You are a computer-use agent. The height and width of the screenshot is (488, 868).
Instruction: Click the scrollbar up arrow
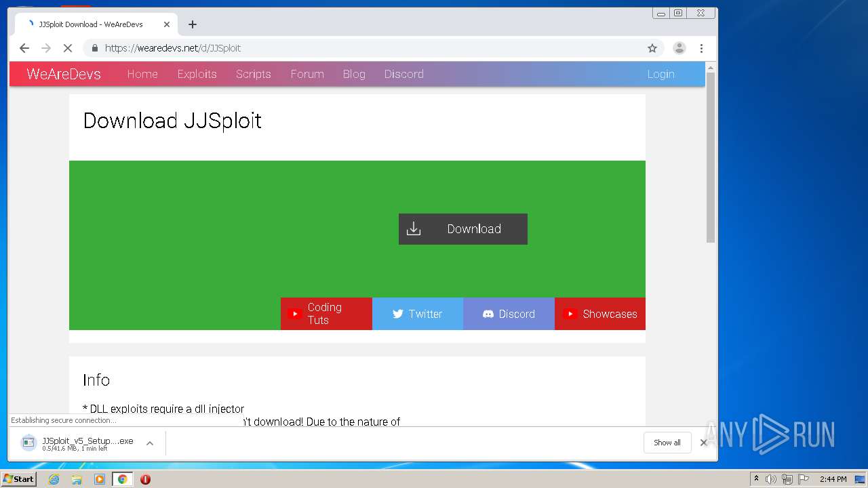711,67
